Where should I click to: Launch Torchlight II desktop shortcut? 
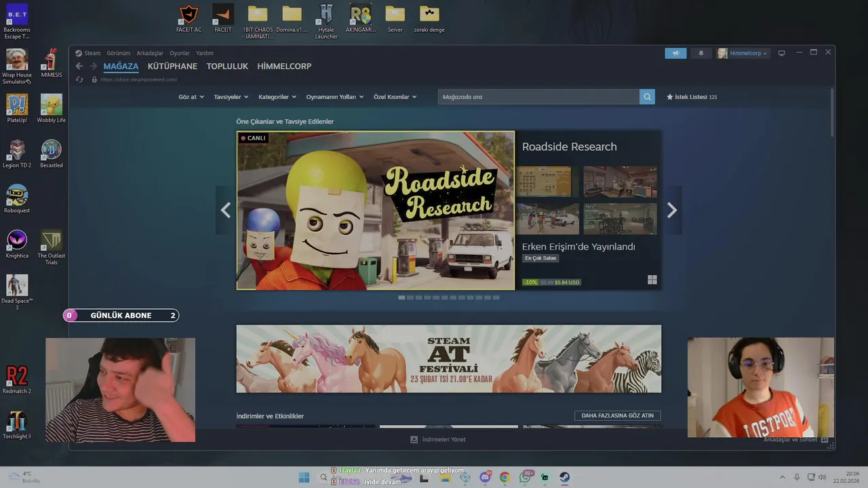17,425
